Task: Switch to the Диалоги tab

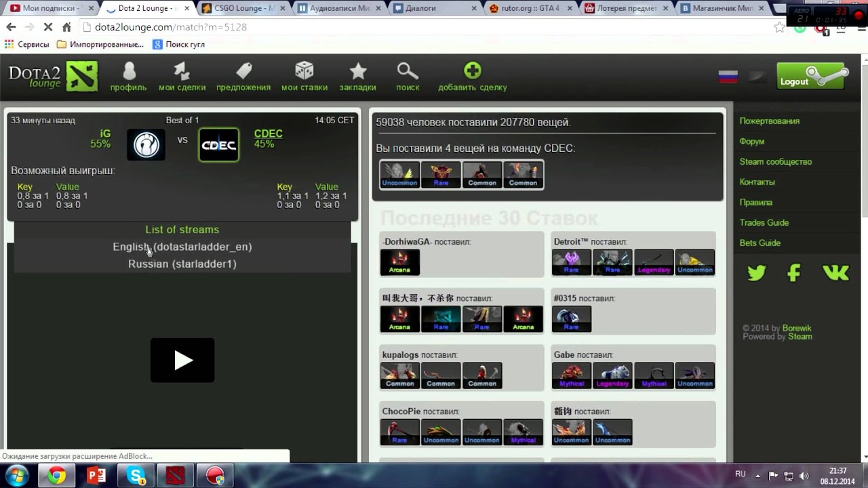Action: (x=435, y=9)
